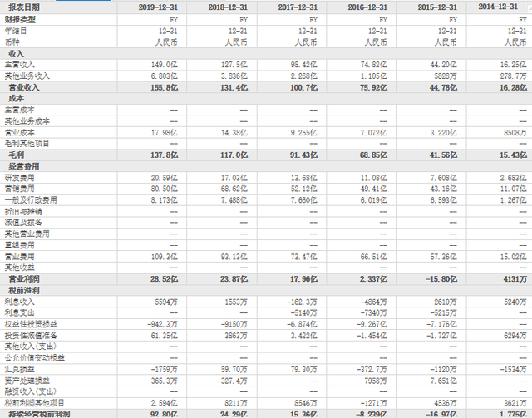Click the 毛利其他项目 row label

27,144
